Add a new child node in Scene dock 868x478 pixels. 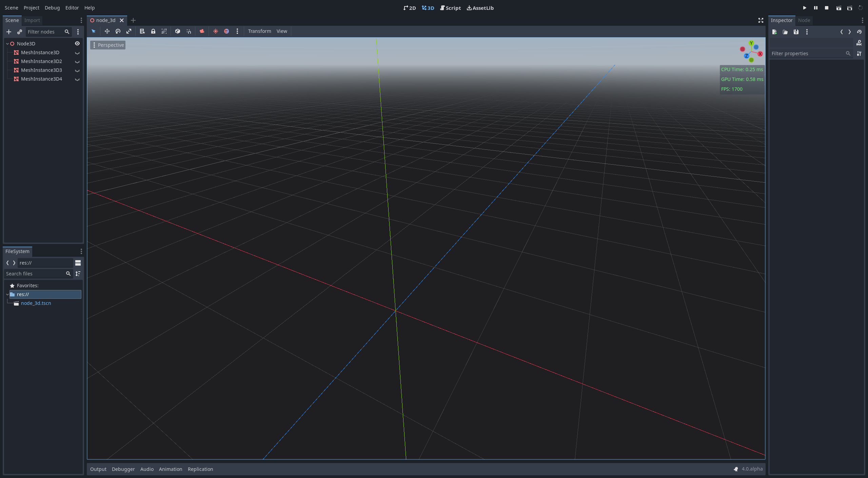tap(9, 32)
